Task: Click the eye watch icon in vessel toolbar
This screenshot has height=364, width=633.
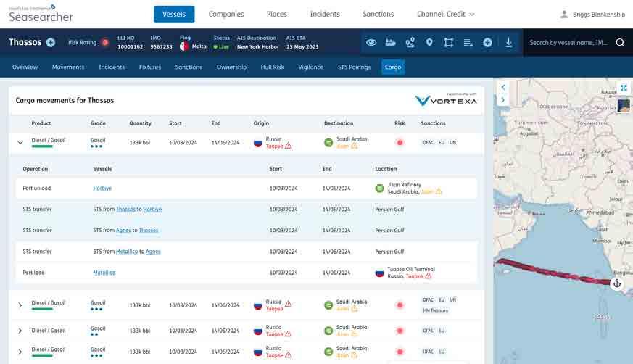Action: 371,42
